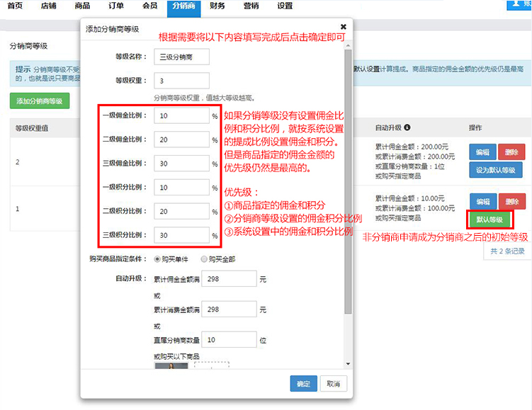Close the 添加分销商等级 dialog with the X

344,27
